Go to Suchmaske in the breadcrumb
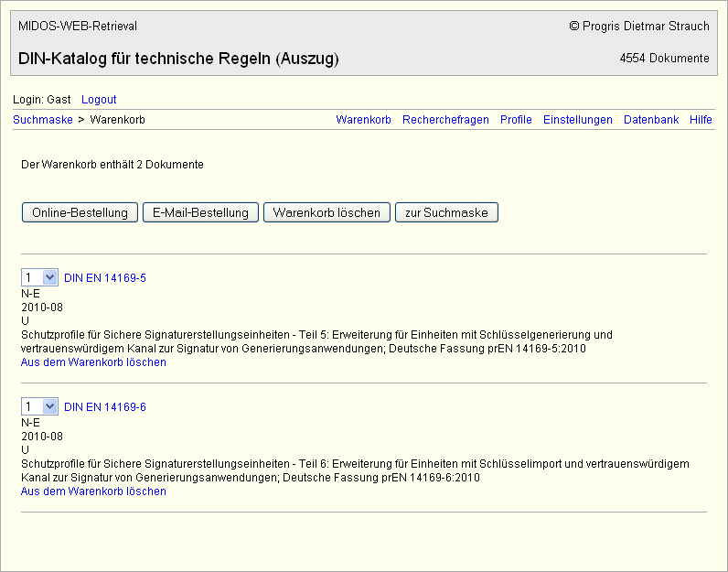Viewport: 728px width, 572px height. point(43,120)
